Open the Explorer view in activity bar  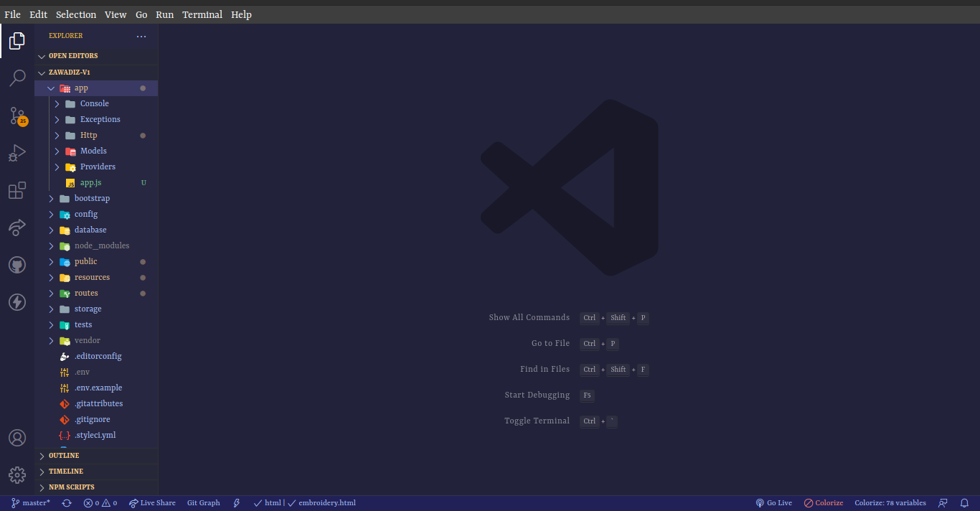tap(17, 41)
